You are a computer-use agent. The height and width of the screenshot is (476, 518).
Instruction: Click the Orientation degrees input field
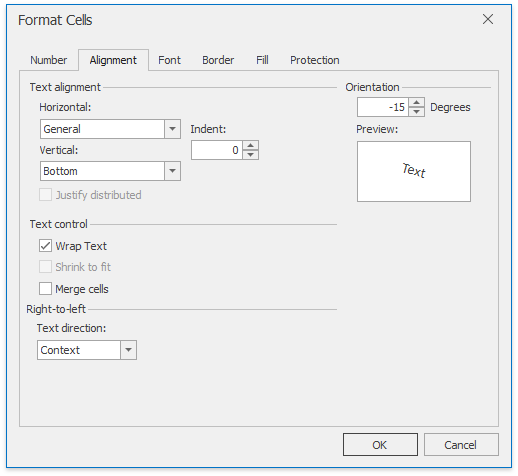(383, 107)
